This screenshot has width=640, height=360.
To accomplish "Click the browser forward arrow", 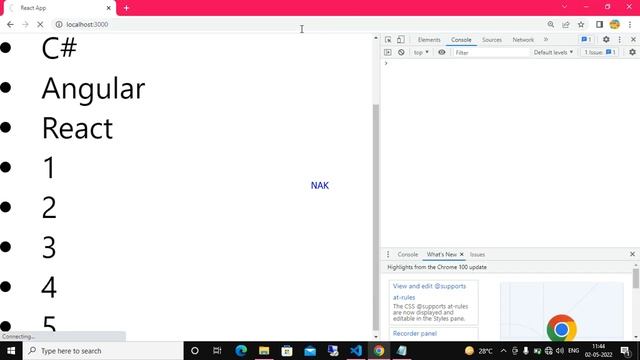I will 25,24.
